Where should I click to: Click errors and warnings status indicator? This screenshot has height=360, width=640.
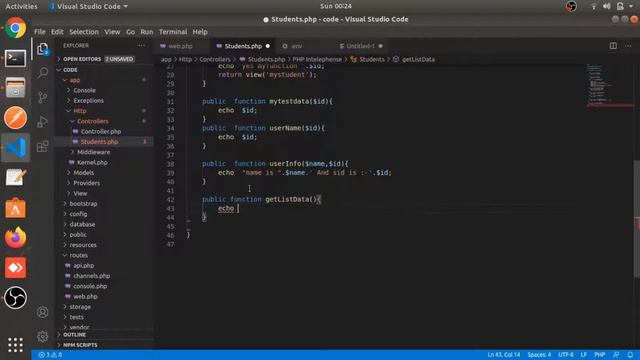(50, 355)
